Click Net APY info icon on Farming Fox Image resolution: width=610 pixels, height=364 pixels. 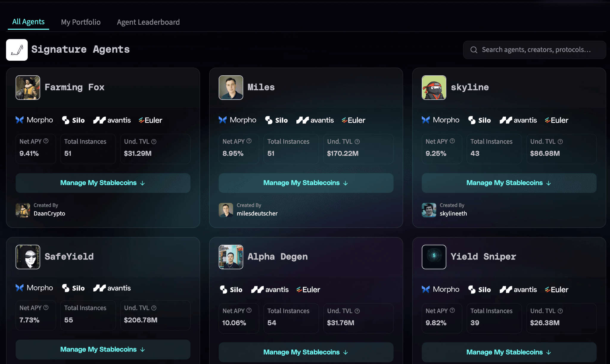tap(46, 141)
